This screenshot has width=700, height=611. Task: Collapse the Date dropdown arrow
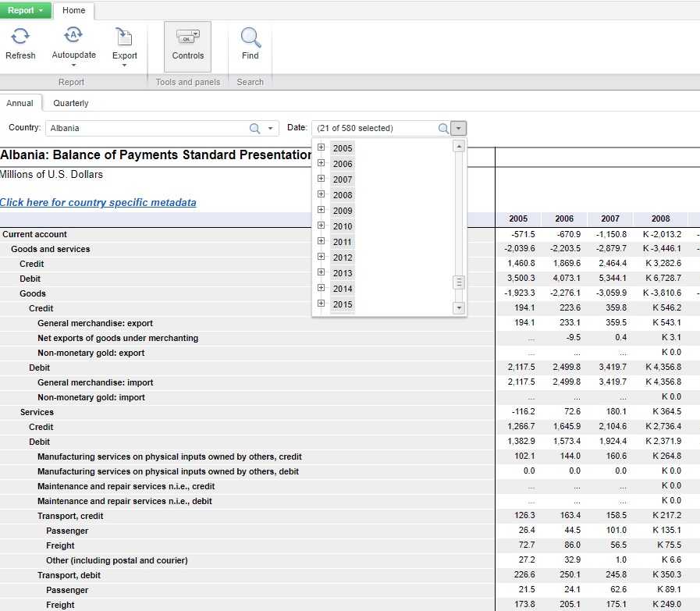click(x=459, y=129)
